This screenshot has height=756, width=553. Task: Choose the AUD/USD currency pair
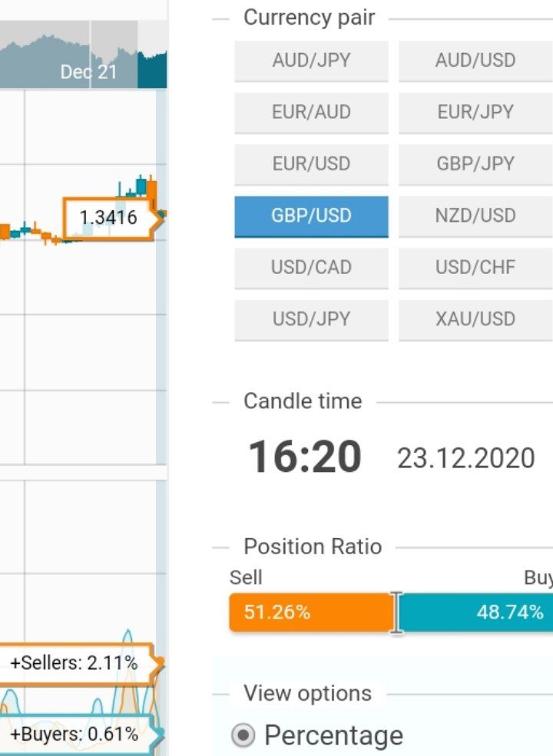pyautogui.click(x=475, y=61)
